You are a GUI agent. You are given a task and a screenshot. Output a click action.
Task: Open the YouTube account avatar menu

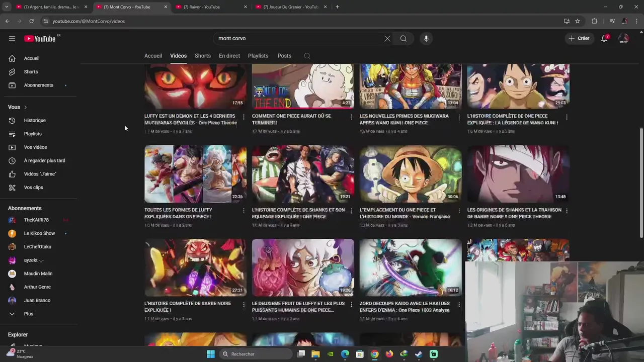point(624,38)
